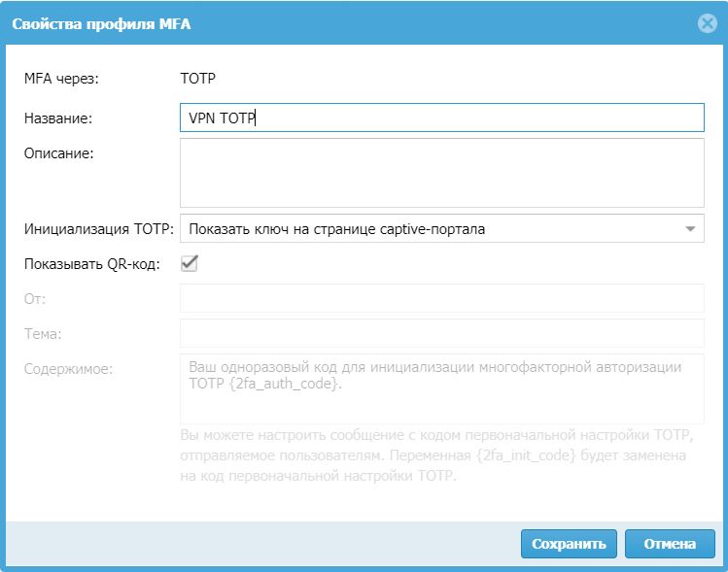Viewport: 728px width, 572px height.
Task: Click into the empty Описание text area
Action: coord(441,172)
